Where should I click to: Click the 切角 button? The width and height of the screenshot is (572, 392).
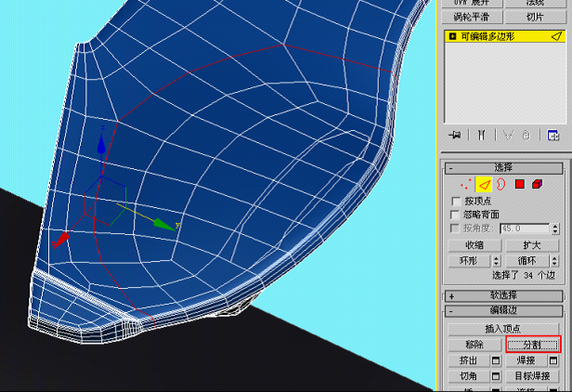pos(469,376)
